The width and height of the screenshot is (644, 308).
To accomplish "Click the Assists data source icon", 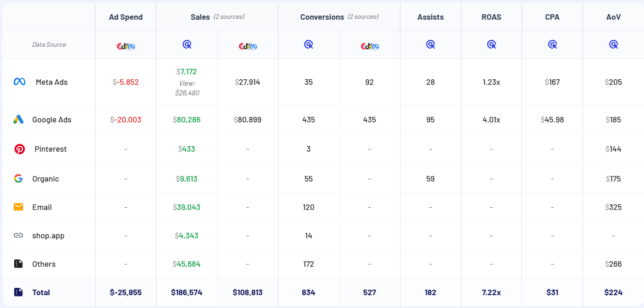I will 430,44.
